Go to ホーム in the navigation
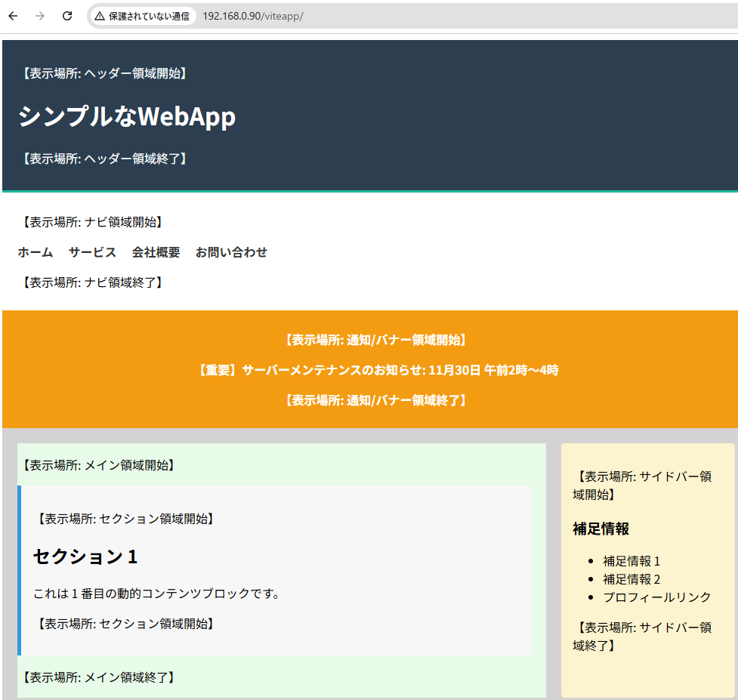This screenshot has width=738, height=700. click(x=35, y=252)
